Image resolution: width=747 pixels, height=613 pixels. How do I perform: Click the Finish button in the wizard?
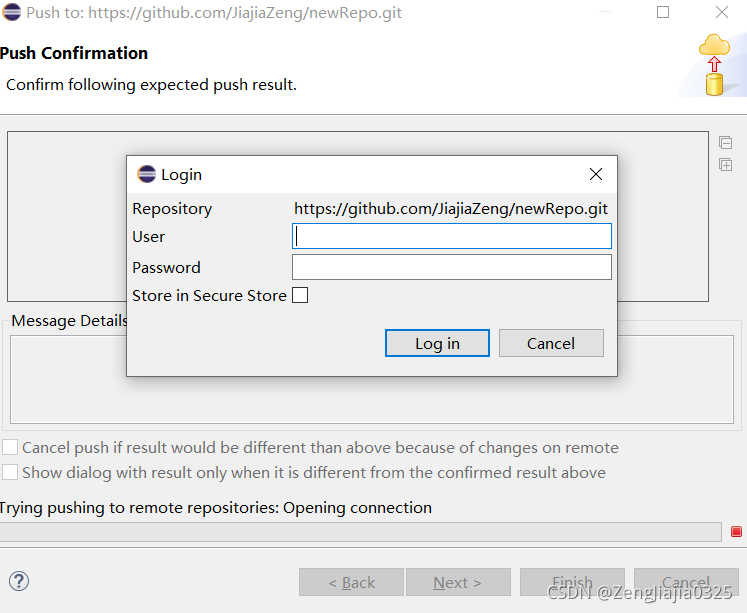(x=572, y=582)
